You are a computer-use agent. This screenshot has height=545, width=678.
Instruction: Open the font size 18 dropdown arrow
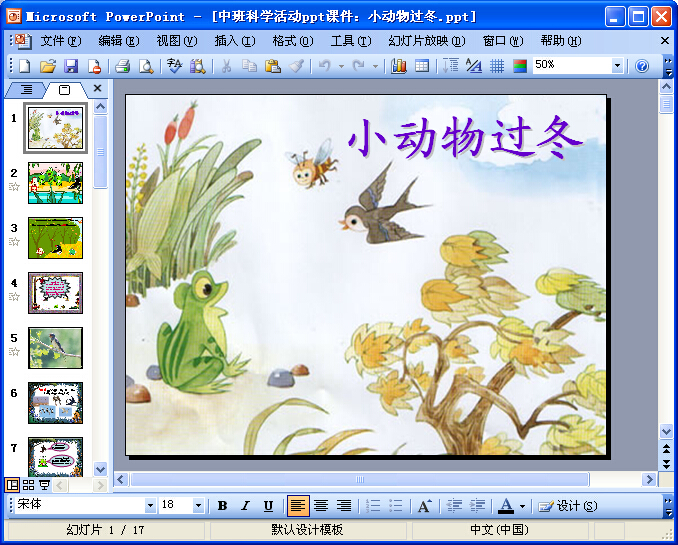(x=198, y=505)
